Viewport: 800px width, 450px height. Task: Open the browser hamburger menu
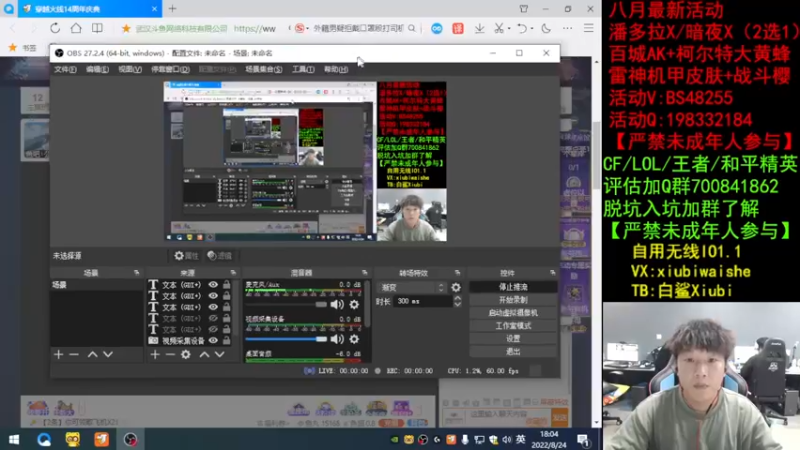coord(588,29)
